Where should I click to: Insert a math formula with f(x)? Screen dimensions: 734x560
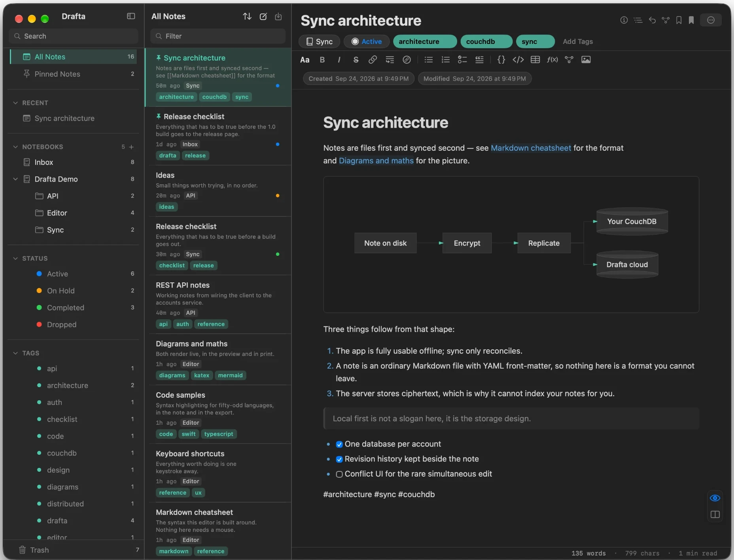(552, 60)
